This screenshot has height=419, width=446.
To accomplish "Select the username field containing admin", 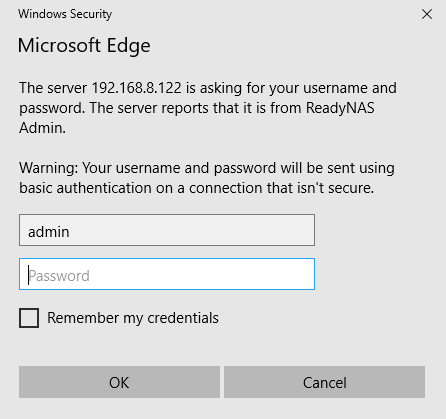I will pos(167,230).
